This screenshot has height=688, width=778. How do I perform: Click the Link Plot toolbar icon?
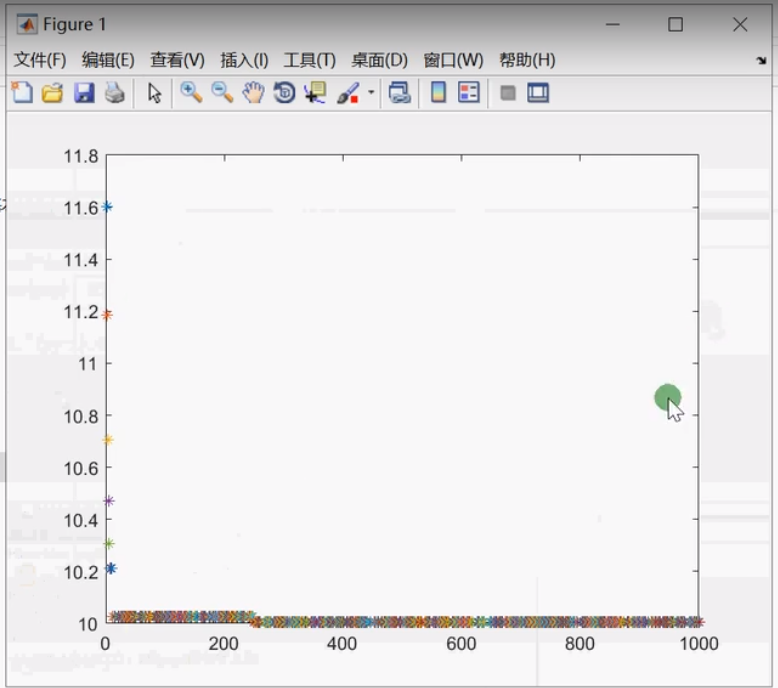tap(400, 93)
